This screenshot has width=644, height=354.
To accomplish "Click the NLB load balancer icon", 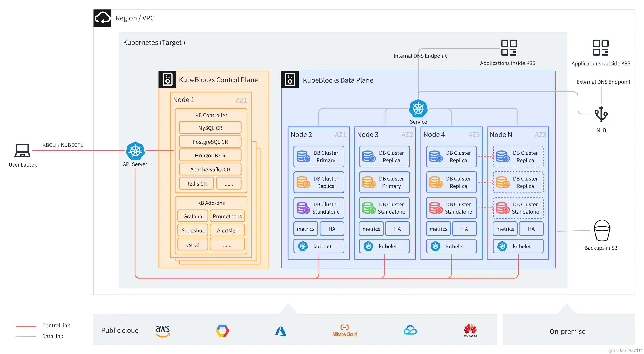I will [601, 114].
